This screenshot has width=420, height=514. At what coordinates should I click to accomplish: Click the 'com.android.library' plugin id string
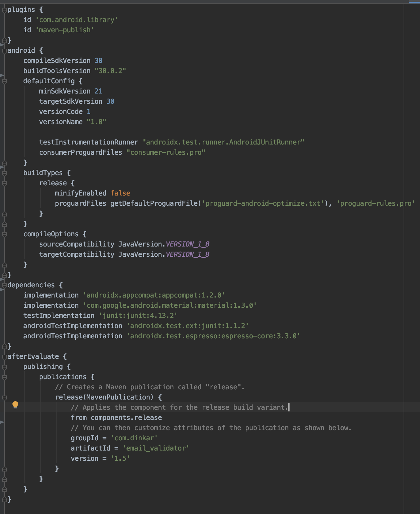pos(76,20)
